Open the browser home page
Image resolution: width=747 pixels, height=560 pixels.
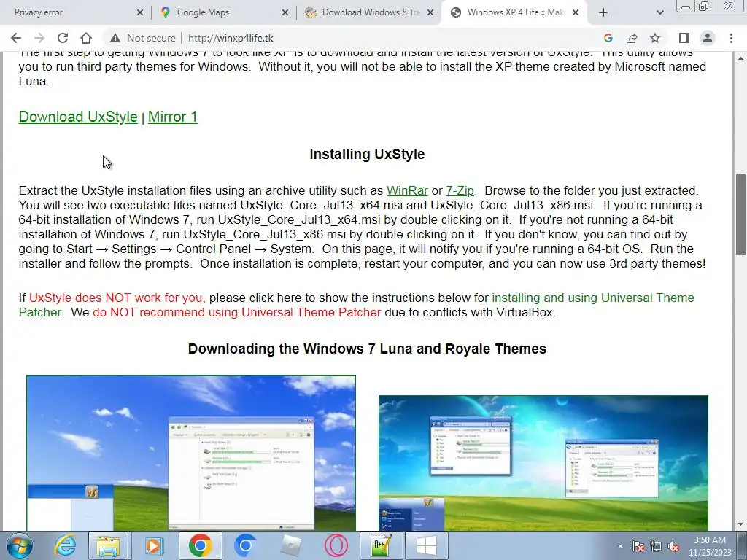click(x=86, y=38)
